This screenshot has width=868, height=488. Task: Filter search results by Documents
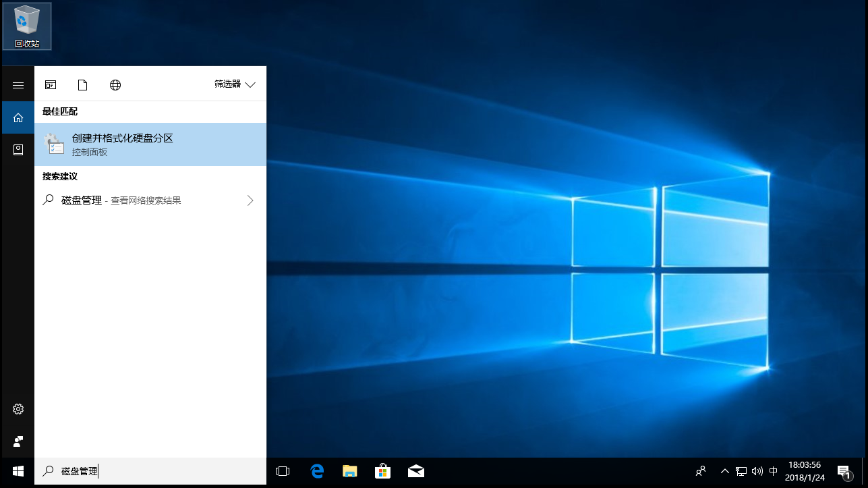click(83, 85)
